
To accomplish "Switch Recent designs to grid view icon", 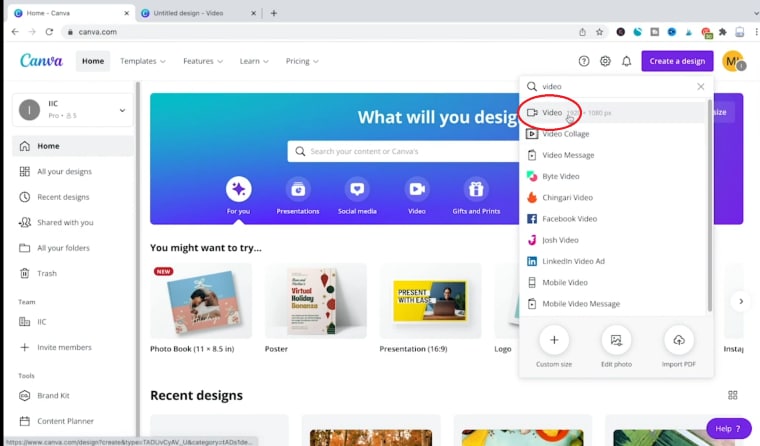I will tap(732, 395).
